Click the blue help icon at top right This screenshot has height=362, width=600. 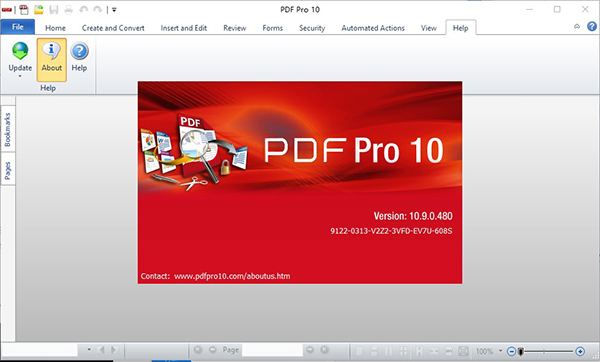[592, 26]
